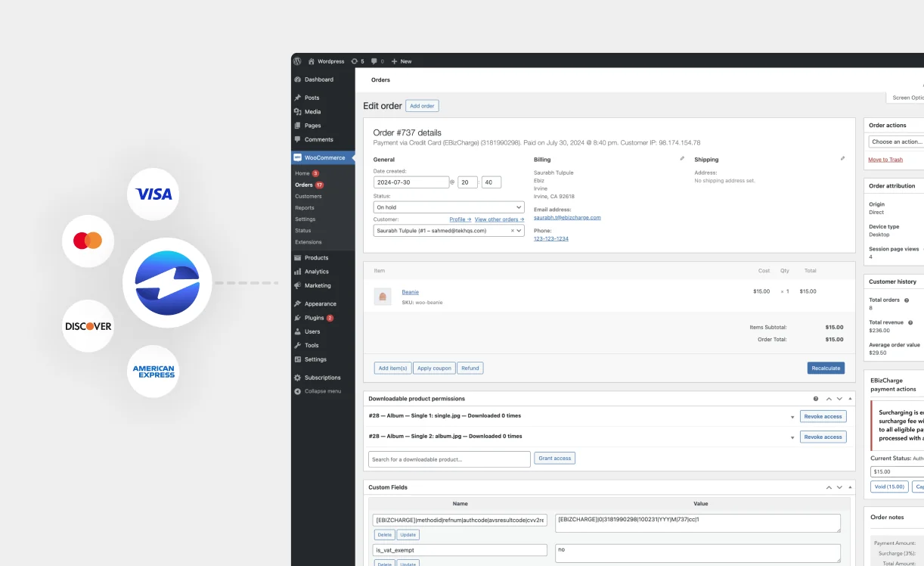This screenshot has width=924, height=566.
Task: Click the Subscriptions gear icon
Action: tap(298, 378)
